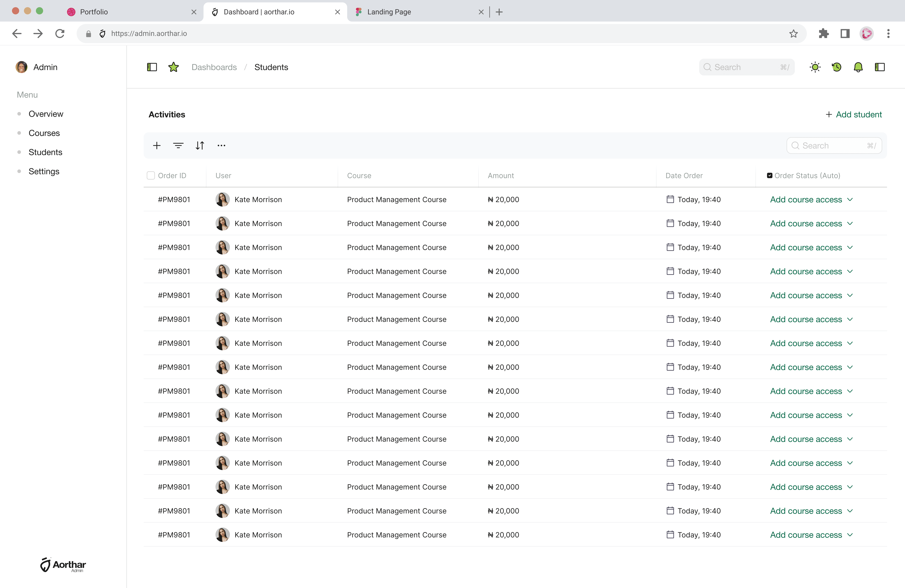Click the Add student button
905x588 pixels.
click(x=854, y=115)
